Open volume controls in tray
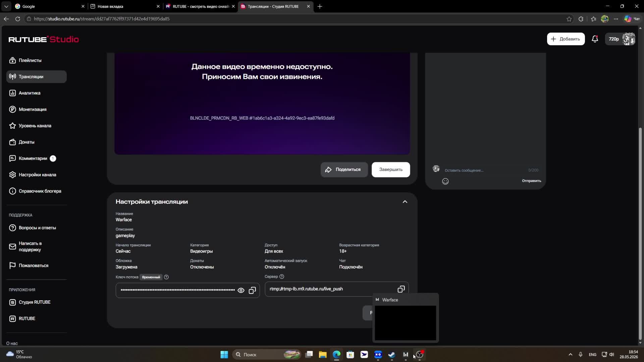This screenshot has width=644, height=362. click(x=611, y=355)
